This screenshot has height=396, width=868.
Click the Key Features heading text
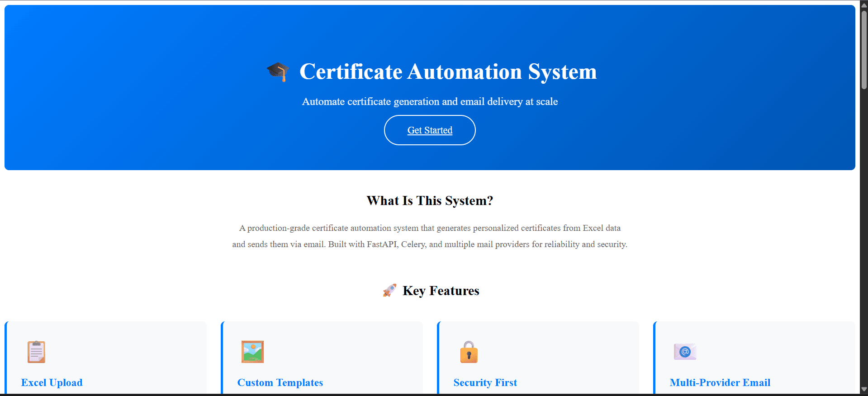[441, 291]
